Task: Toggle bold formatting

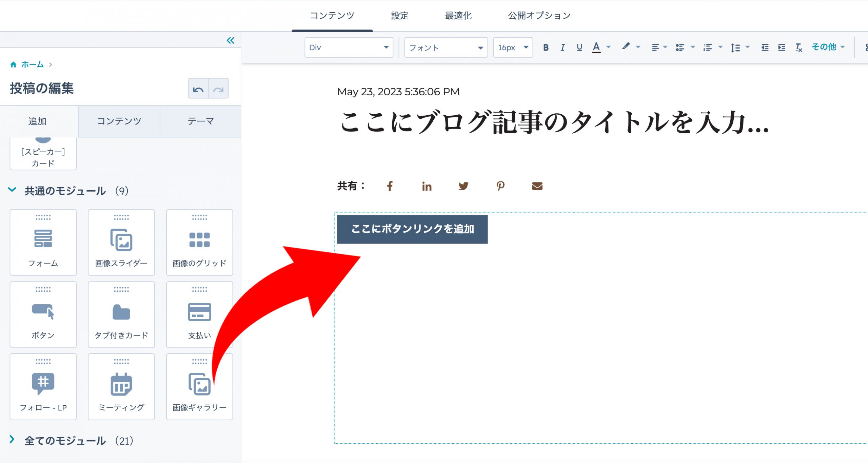Action: (546, 47)
